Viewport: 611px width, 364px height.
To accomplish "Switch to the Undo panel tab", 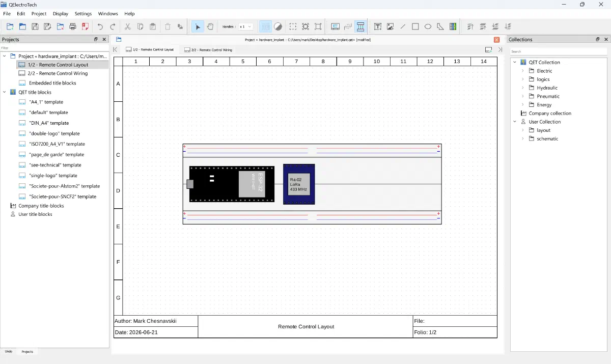I will tap(9, 351).
